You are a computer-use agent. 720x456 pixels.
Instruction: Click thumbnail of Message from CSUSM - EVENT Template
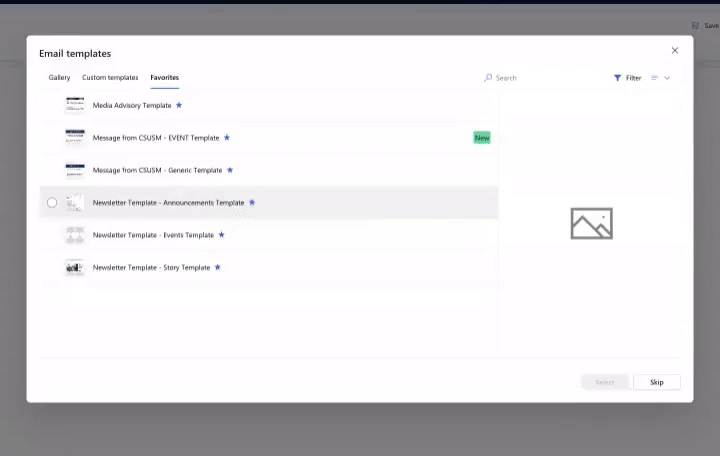click(75, 137)
